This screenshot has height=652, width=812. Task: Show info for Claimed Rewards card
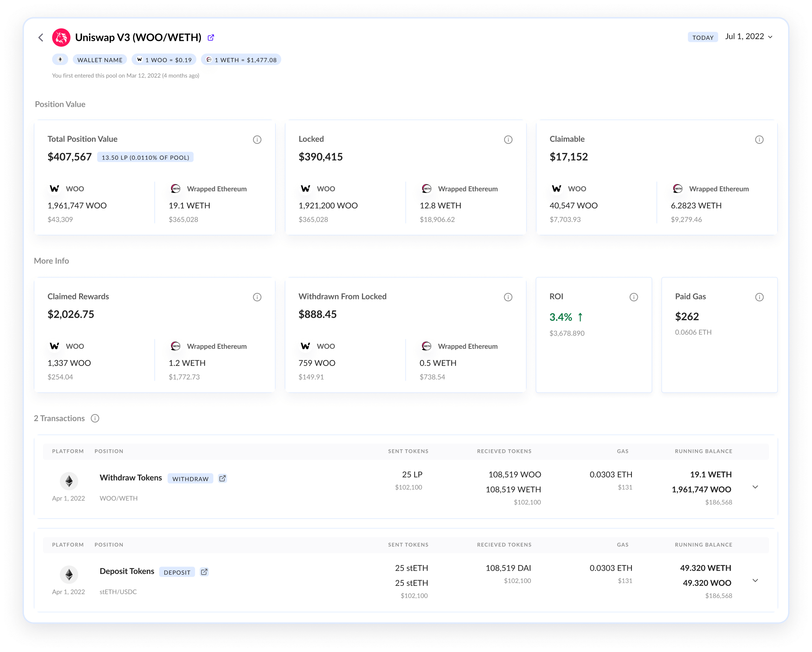click(257, 297)
